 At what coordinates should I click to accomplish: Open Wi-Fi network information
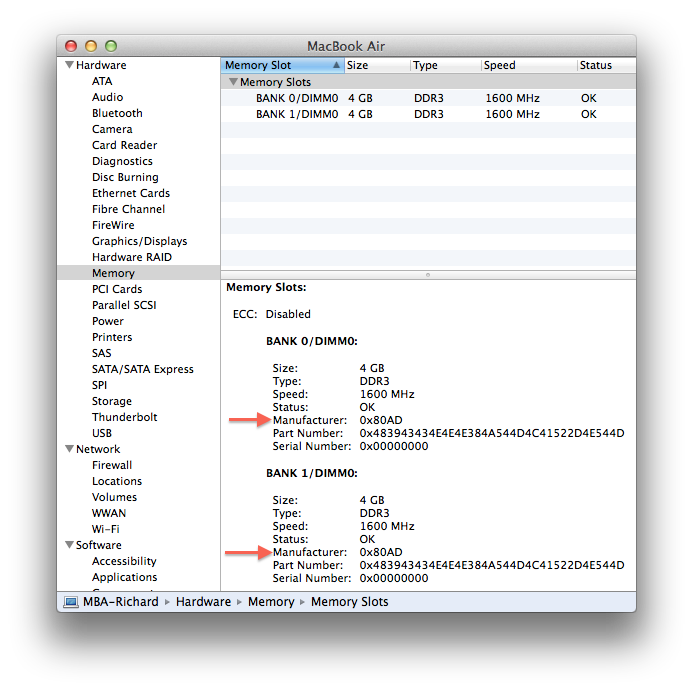pos(106,529)
